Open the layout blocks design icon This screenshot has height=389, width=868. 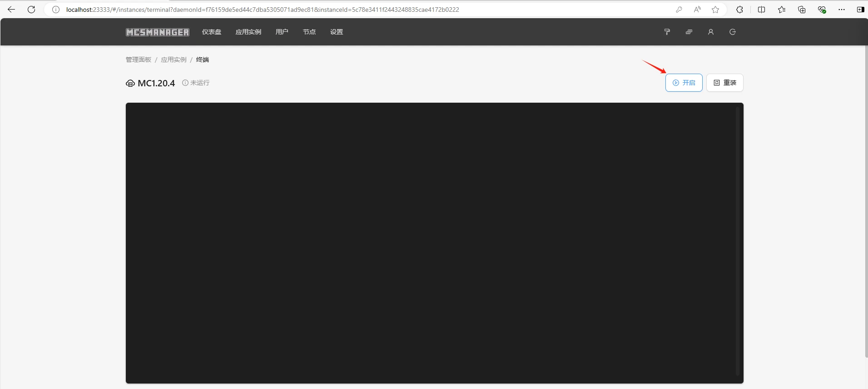(689, 32)
